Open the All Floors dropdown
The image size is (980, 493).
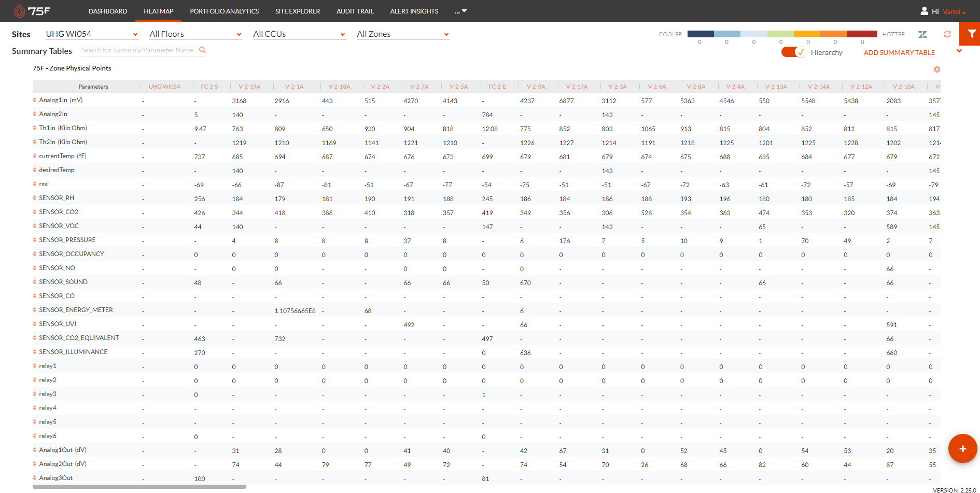pos(195,34)
